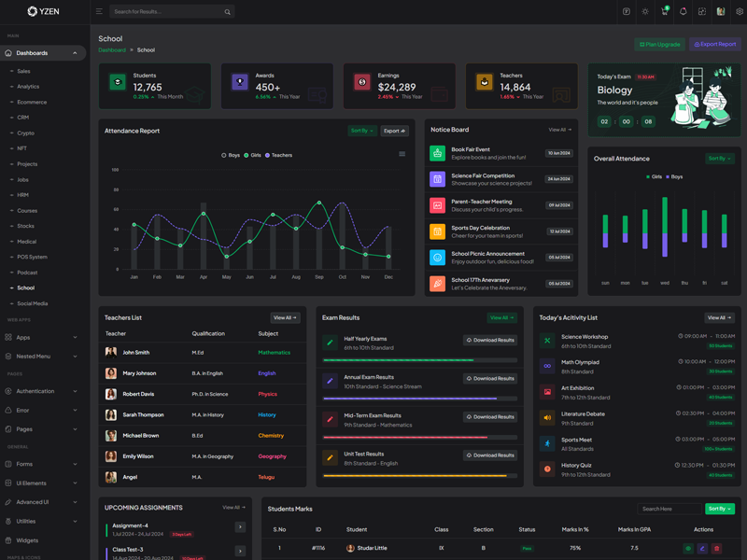Viewport: 747px width, 560px height.
Task: Click the hamburger sidebar toggle icon
Action: [x=99, y=12]
